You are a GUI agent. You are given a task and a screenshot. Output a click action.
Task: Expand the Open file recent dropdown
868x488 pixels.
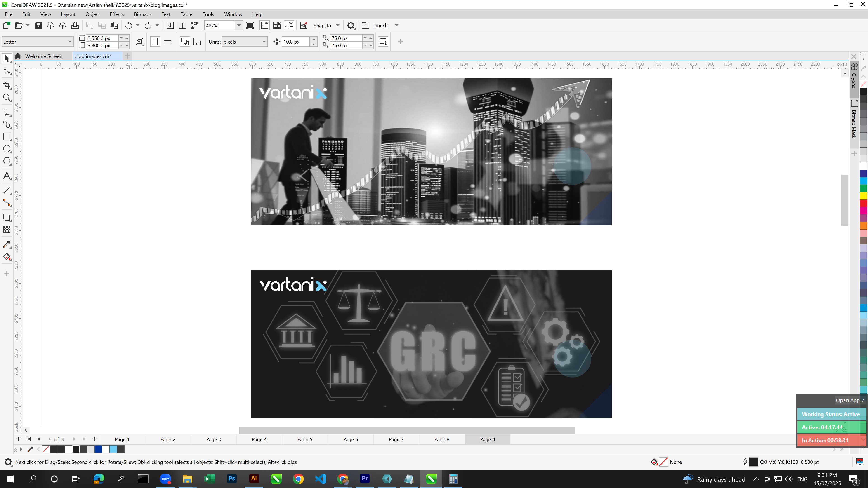coord(28,25)
